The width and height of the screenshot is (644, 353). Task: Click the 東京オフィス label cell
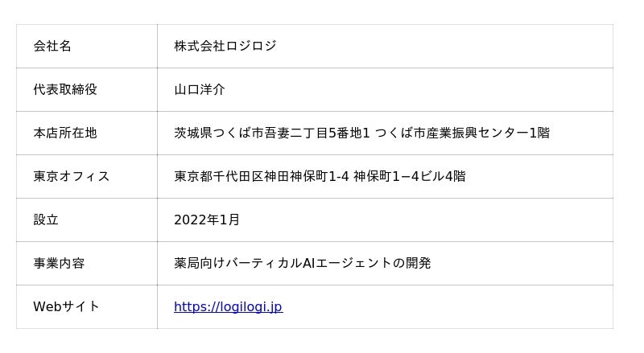point(71,176)
